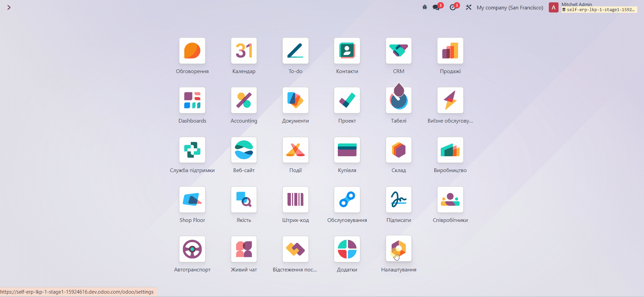Launch the Служба підтримки app
The image size is (644, 297).
coord(192,150)
